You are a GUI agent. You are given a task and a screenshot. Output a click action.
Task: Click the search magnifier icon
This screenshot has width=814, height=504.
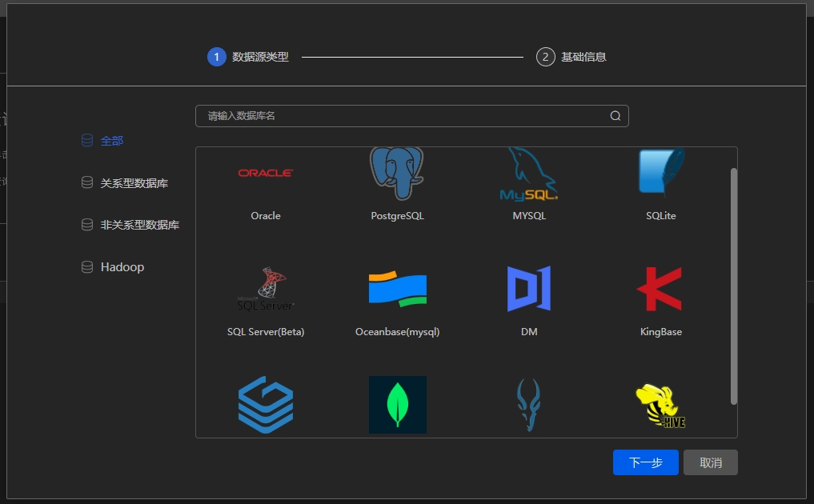click(x=616, y=116)
